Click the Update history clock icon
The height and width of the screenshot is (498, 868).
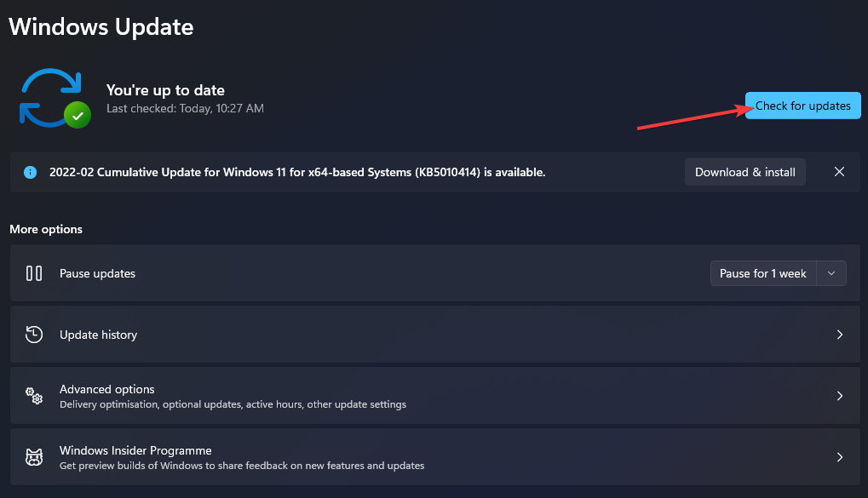[34, 335]
